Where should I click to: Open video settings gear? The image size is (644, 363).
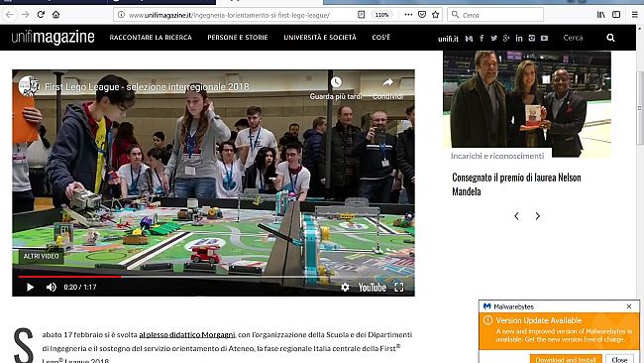[x=345, y=287]
